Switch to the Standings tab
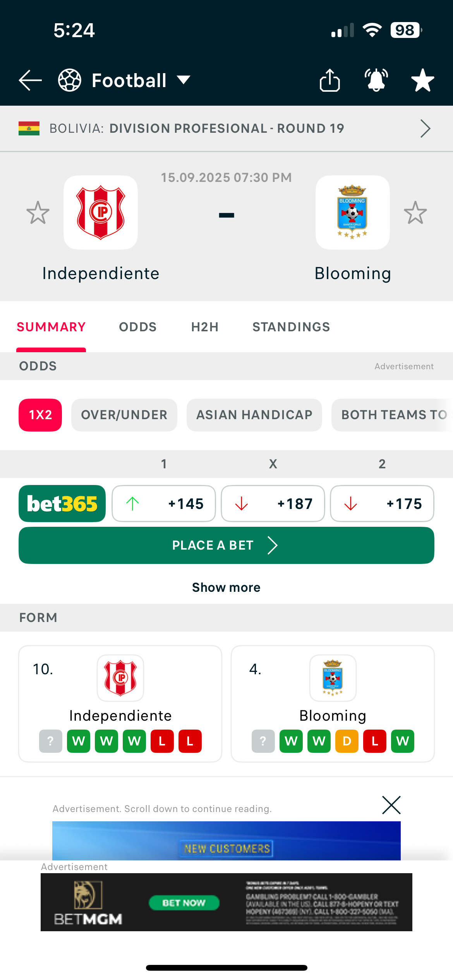This screenshot has width=453, height=980. pos(291,327)
